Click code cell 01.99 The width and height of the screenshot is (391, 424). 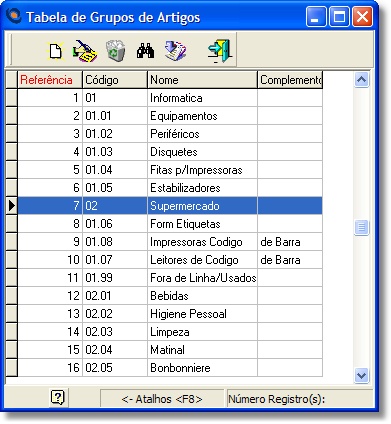coord(115,278)
